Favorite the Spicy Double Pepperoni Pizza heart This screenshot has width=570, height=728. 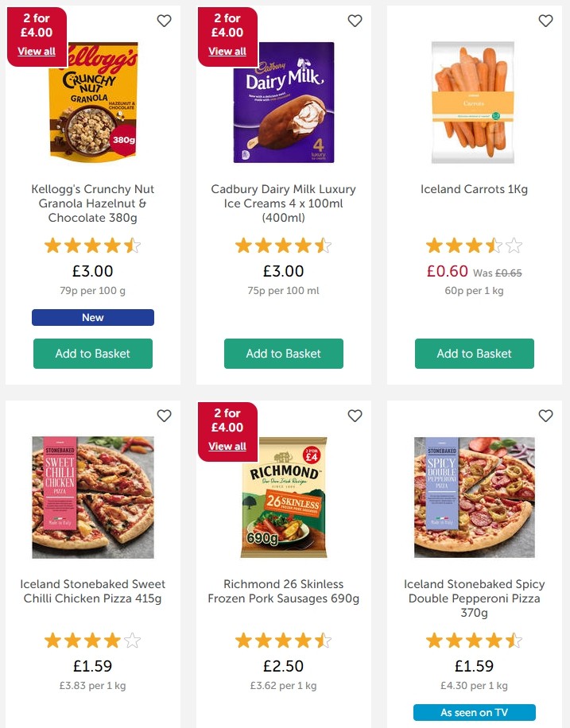click(545, 416)
